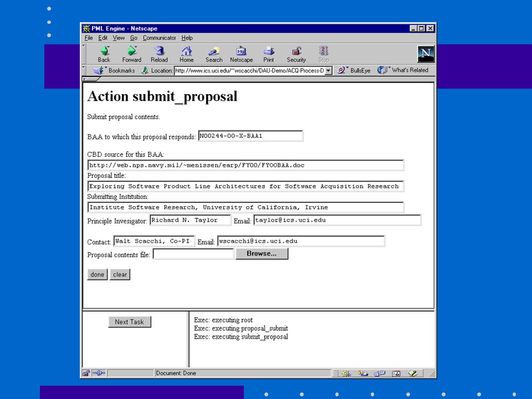Collapse the personal toolbar tab handle
Viewport: 532px width, 399px height.
pyautogui.click(x=91, y=79)
